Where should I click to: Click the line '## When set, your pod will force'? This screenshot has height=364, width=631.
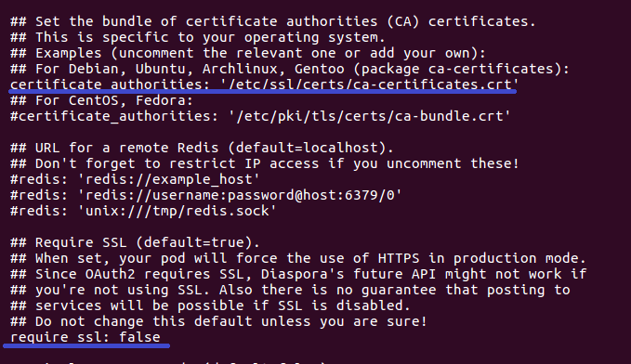[x=297, y=258]
